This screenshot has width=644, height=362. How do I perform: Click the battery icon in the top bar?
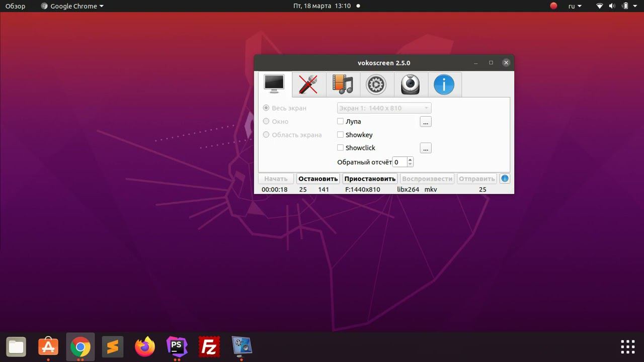coord(626,6)
